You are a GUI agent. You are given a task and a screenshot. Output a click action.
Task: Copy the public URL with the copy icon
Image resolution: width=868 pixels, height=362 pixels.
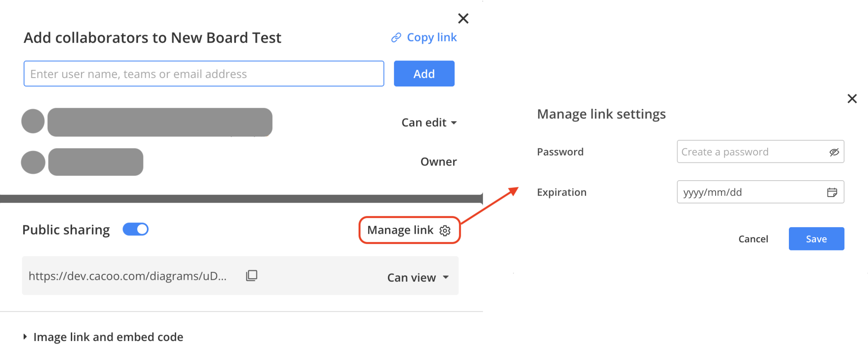click(x=252, y=276)
